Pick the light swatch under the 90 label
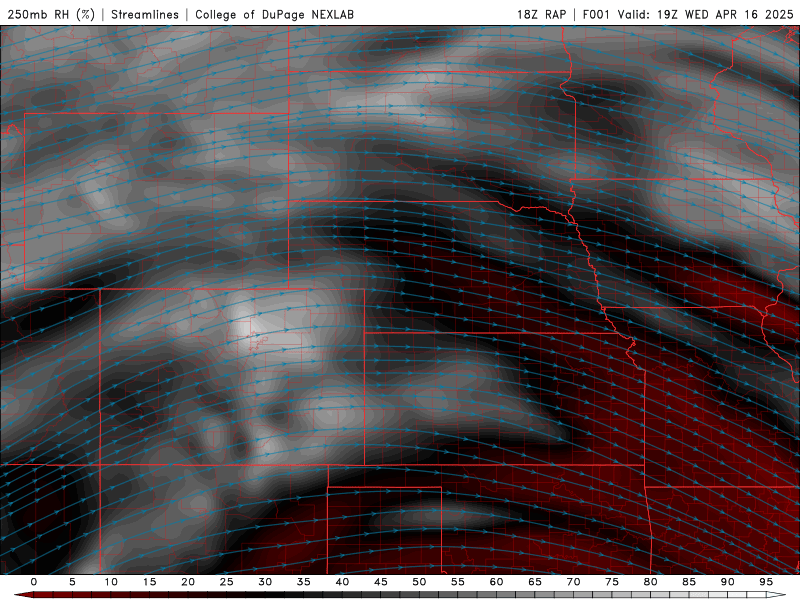Viewport: 800px width, 600px height. (x=727, y=595)
